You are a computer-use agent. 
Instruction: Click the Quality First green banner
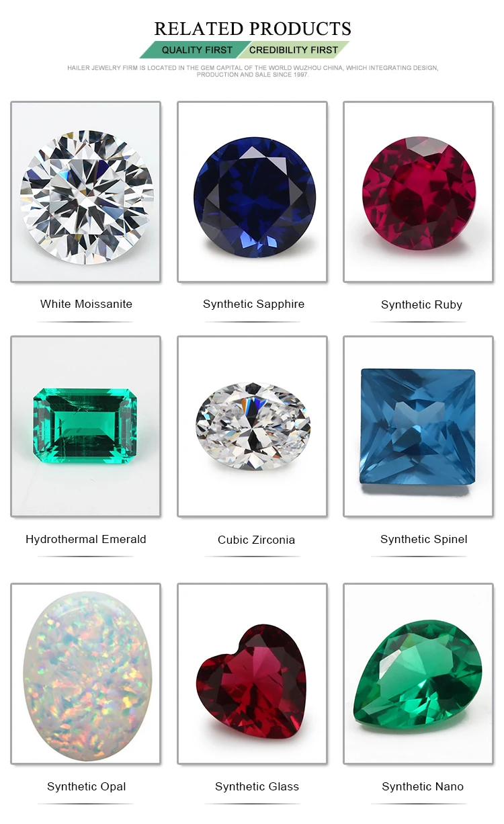(x=195, y=50)
